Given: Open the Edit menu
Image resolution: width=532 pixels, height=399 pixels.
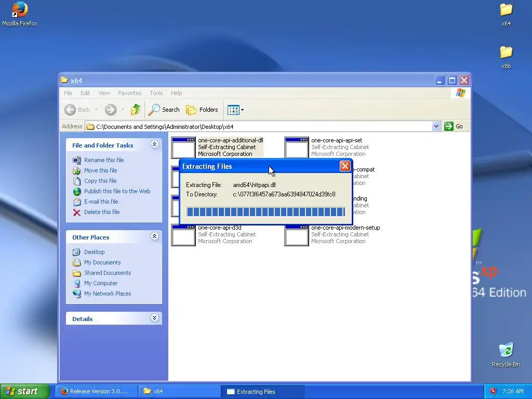Looking at the screenshot, I should pos(85,93).
